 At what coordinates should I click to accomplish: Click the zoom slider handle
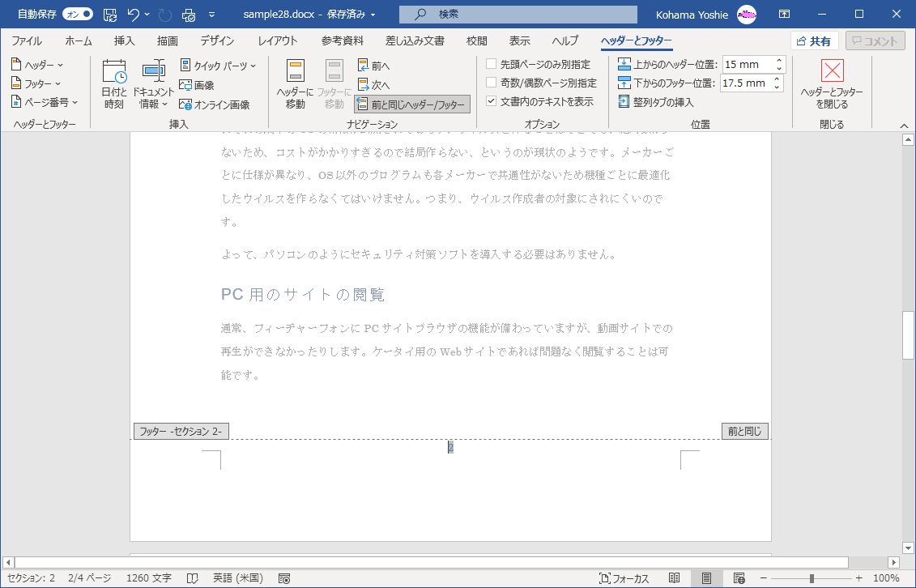click(x=812, y=578)
